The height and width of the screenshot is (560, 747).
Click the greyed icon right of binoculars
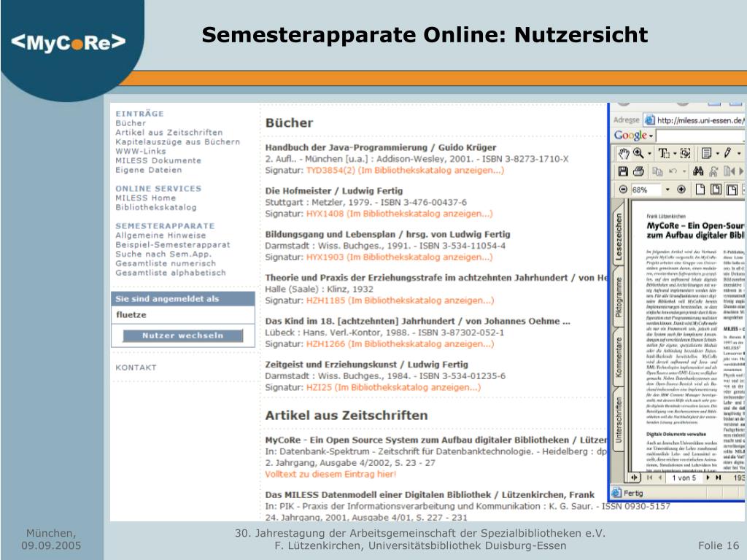click(713, 171)
